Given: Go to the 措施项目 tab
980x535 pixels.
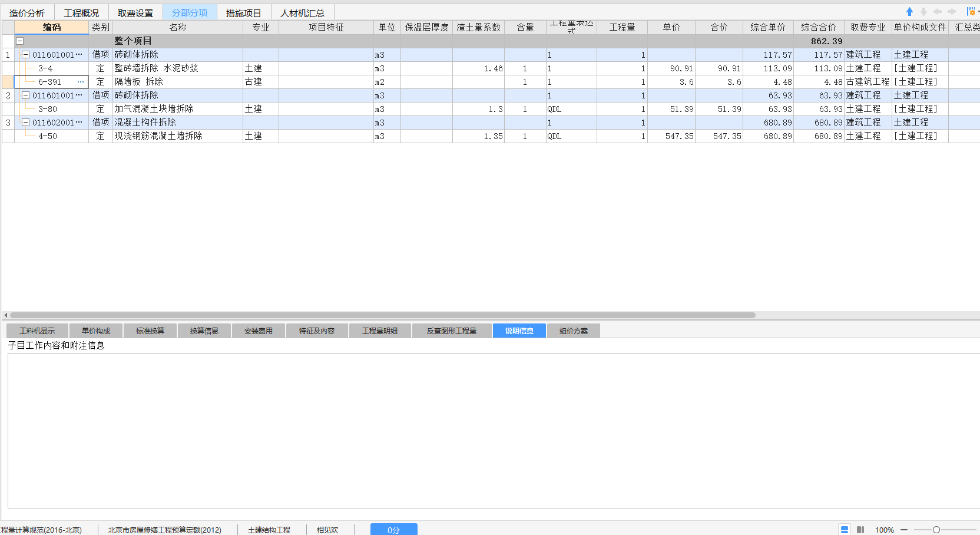Looking at the screenshot, I should point(244,13).
